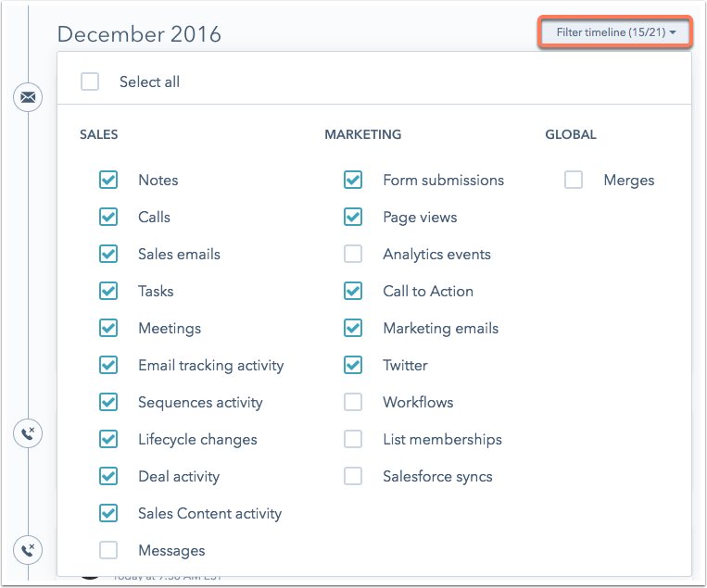Click the Call to Action label text
The width and height of the screenshot is (707, 588).
[428, 291]
